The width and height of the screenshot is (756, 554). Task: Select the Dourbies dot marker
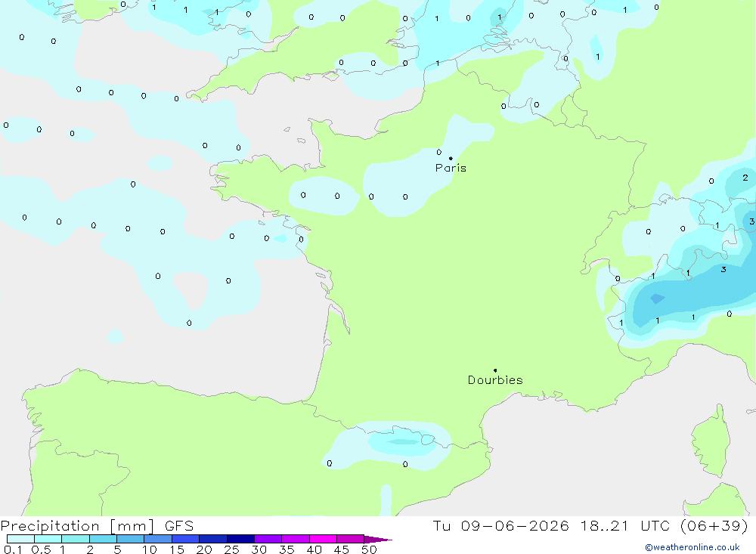click(495, 370)
